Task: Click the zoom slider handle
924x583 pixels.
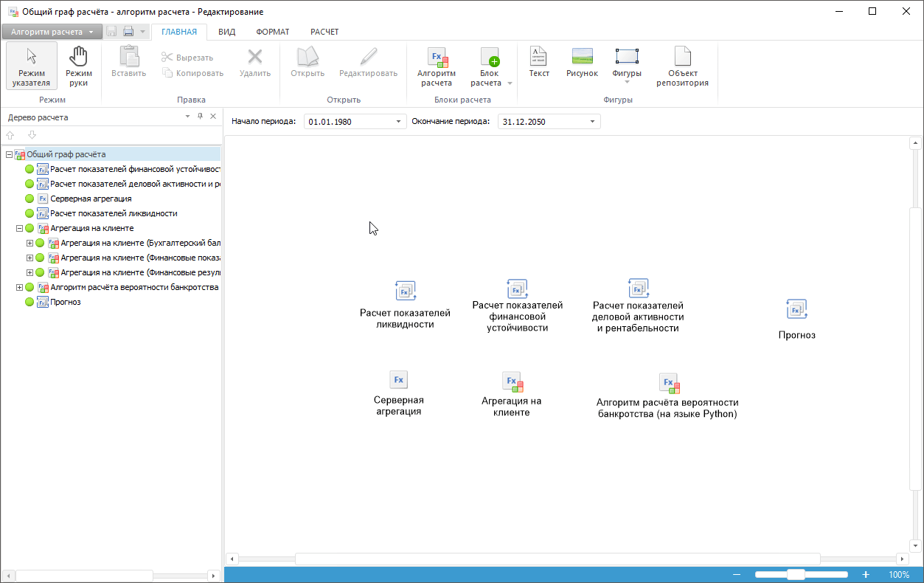Action: 796,575
